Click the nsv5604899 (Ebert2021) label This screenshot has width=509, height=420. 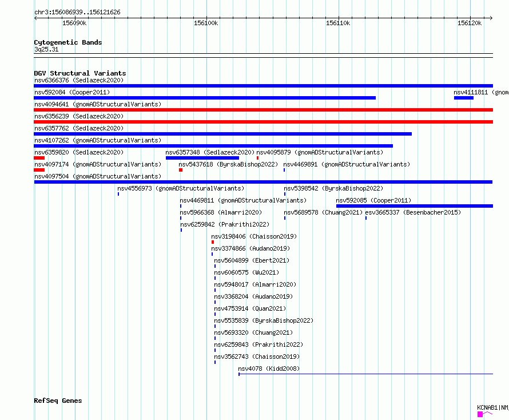[x=252, y=260]
